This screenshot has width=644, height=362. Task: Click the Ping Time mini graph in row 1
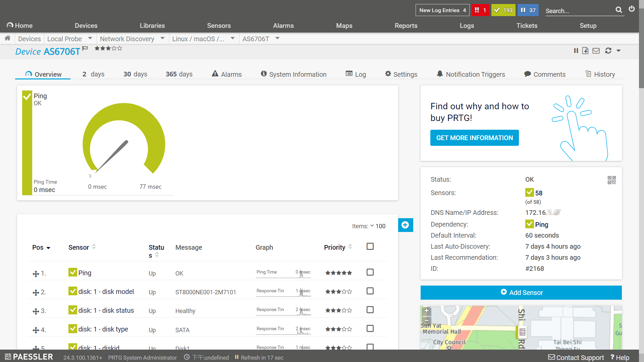pyautogui.click(x=283, y=273)
